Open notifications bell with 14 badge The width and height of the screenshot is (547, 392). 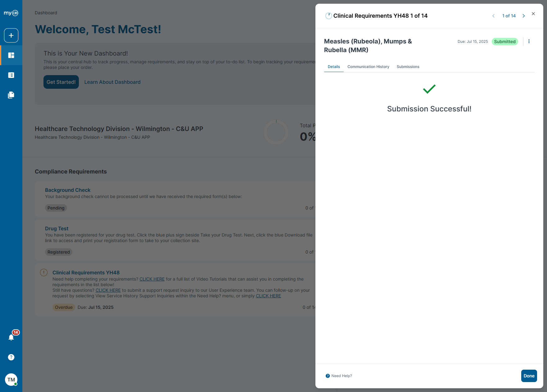pos(11,337)
